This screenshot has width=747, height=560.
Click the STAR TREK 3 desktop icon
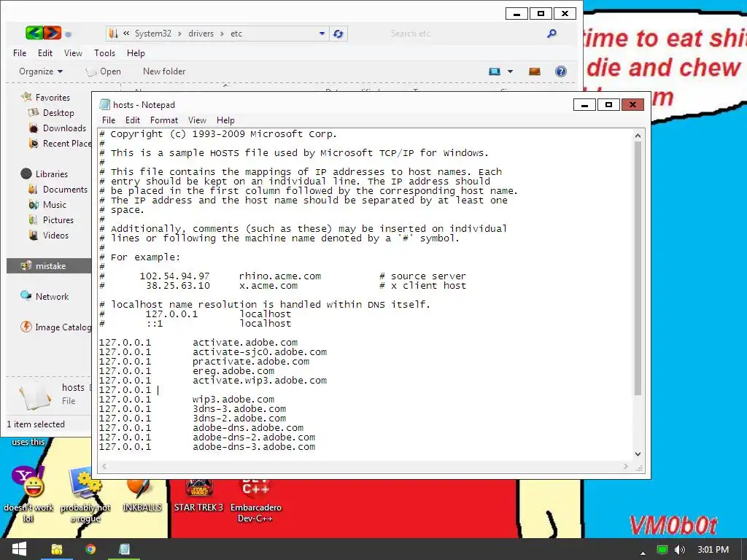coord(198,488)
